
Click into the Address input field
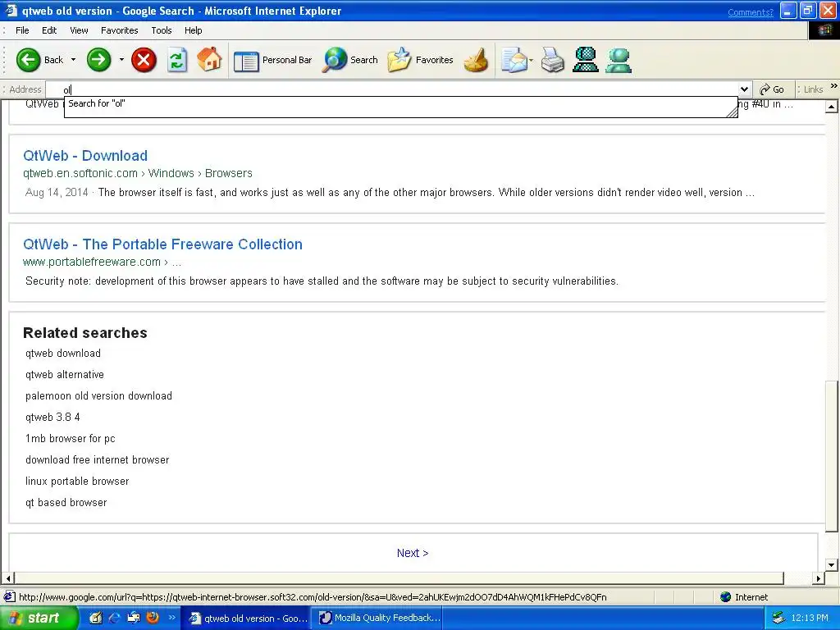pyautogui.click(x=392, y=89)
